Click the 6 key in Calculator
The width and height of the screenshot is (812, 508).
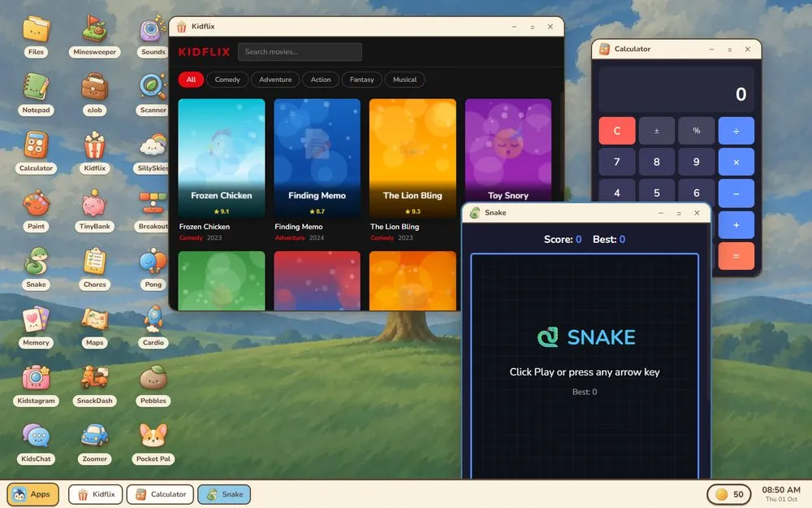click(x=697, y=191)
